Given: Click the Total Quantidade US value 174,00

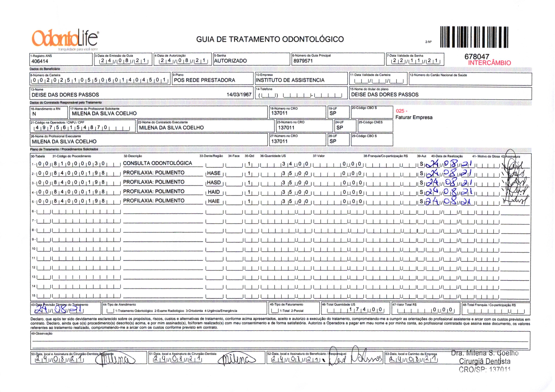Looking at the screenshot, I should pos(365,310).
